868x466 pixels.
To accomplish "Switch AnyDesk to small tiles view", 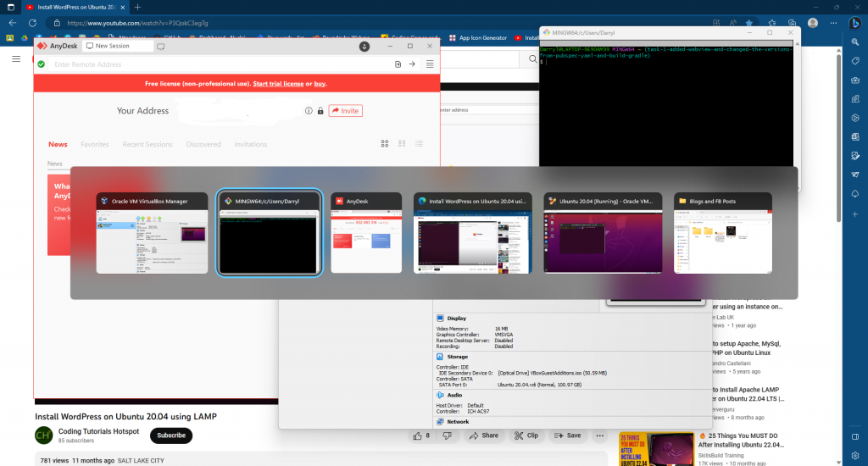I will click(402, 143).
